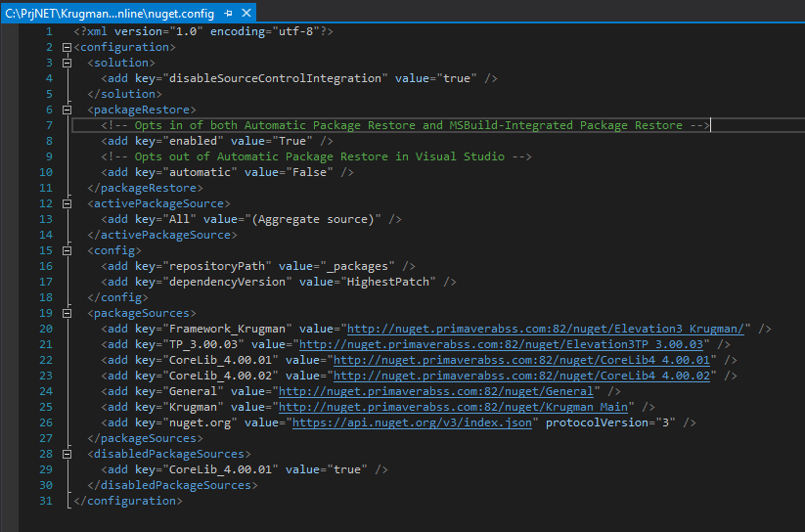Collapse the configuration element on line 2
The image size is (805, 532).
(67, 47)
